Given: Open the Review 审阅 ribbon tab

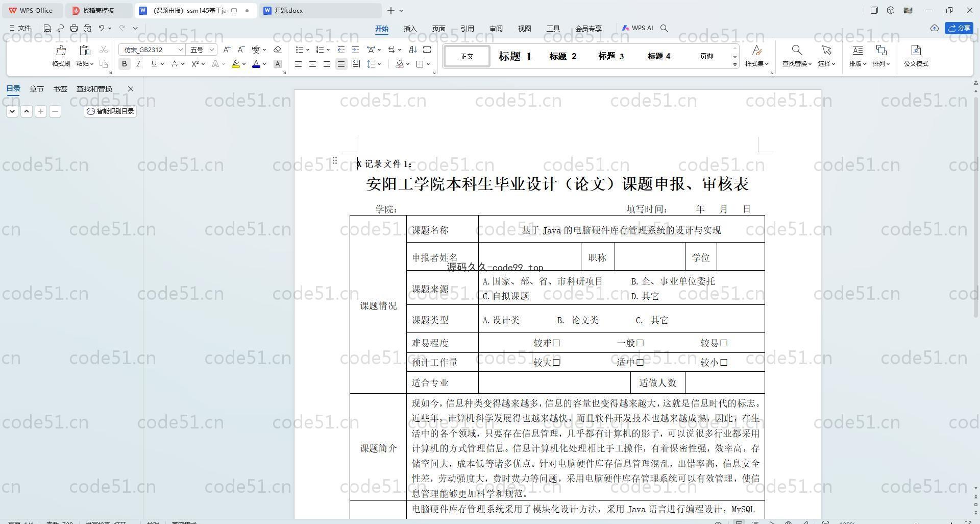Looking at the screenshot, I should (x=496, y=29).
